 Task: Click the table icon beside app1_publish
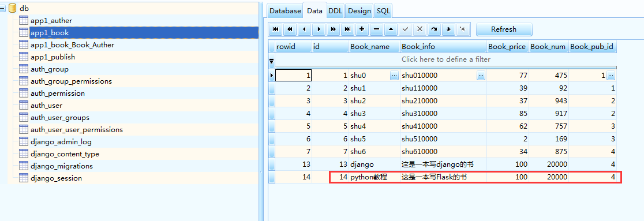24,57
